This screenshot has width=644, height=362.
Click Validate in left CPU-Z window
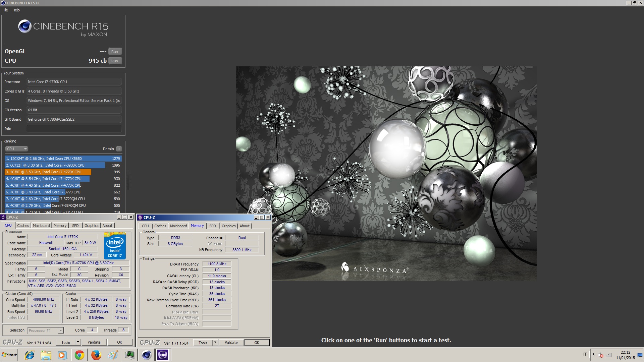coord(94,343)
